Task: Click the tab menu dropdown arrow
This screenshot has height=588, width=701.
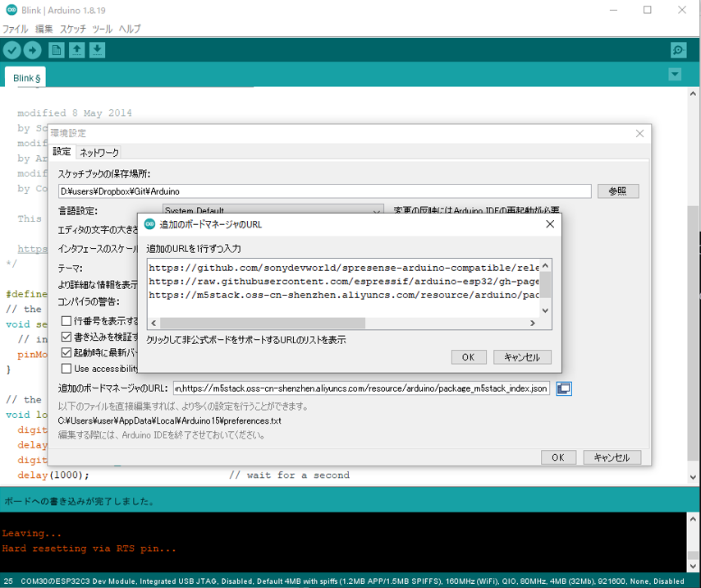Action: [x=675, y=74]
